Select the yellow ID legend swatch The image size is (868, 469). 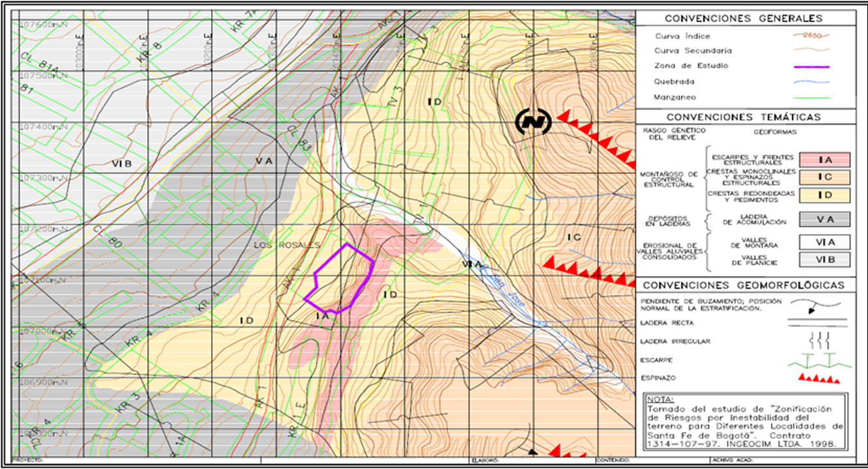(x=825, y=195)
